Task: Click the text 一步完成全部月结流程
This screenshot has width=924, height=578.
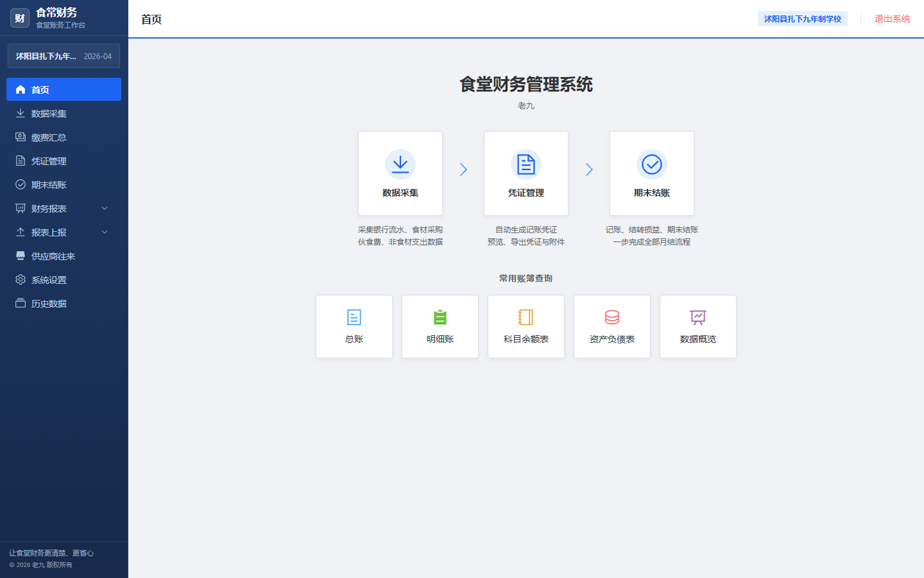Action: tap(652, 242)
